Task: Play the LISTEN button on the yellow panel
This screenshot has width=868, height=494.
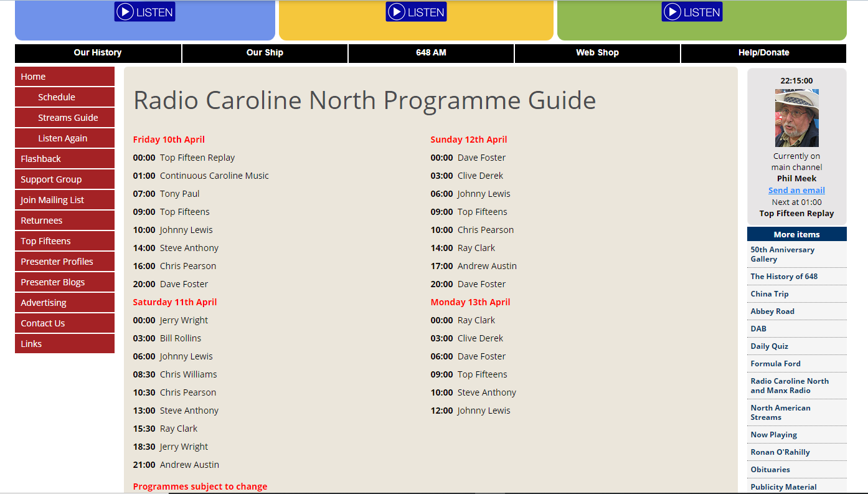Action: pos(416,12)
